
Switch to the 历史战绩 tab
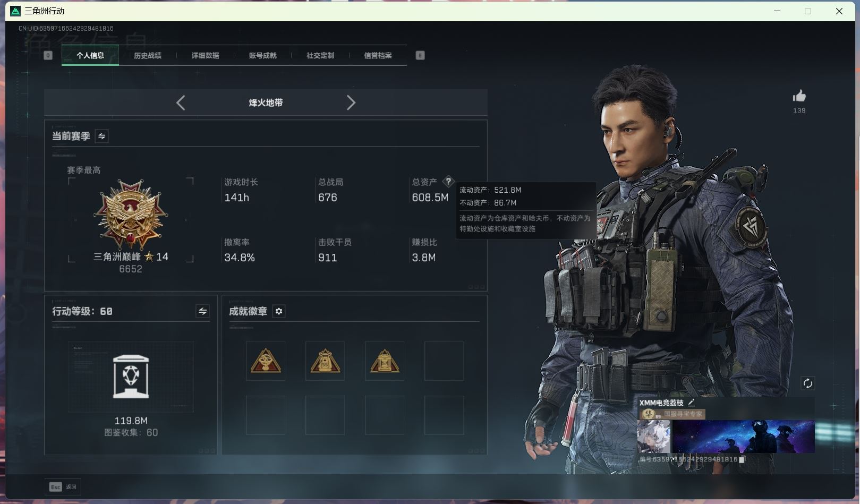click(148, 56)
